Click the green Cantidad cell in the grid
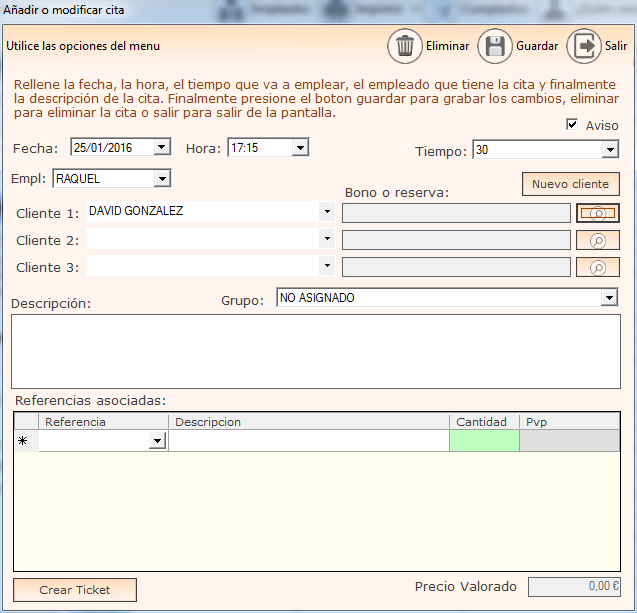Image resolution: width=637 pixels, height=613 pixels. tap(484, 441)
